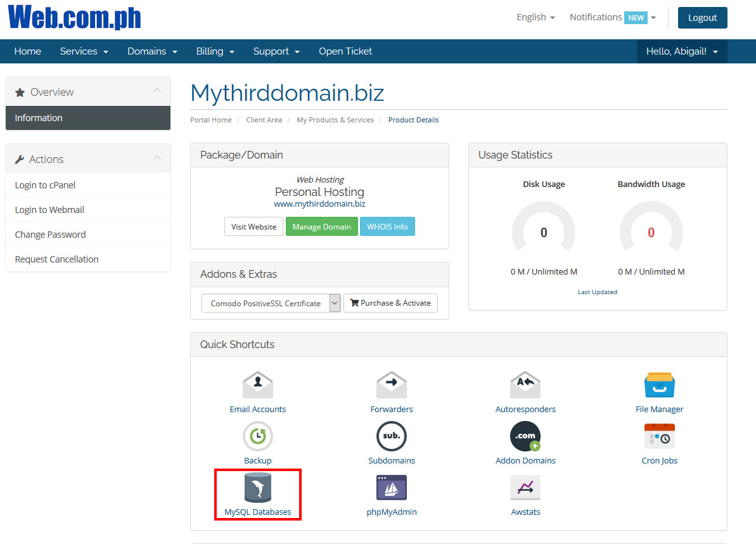This screenshot has width=756, height=544.
Task: Open the Forwarders envelope icon
Action: click(392, 385)
